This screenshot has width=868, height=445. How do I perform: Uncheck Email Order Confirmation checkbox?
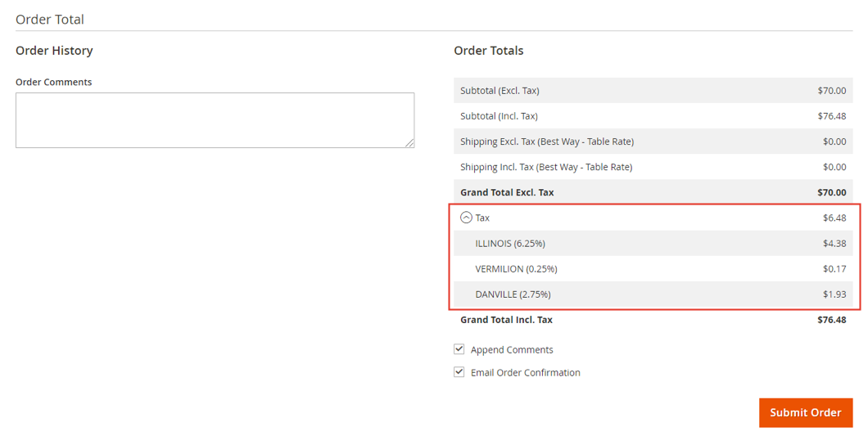point(459,371)
